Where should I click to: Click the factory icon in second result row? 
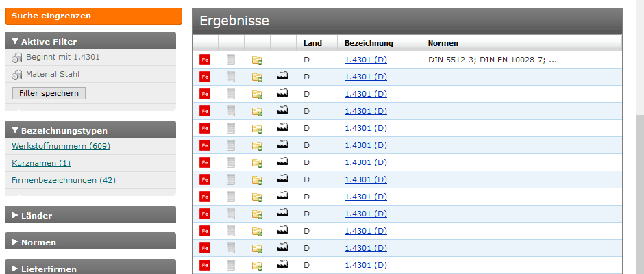point(282,77)
